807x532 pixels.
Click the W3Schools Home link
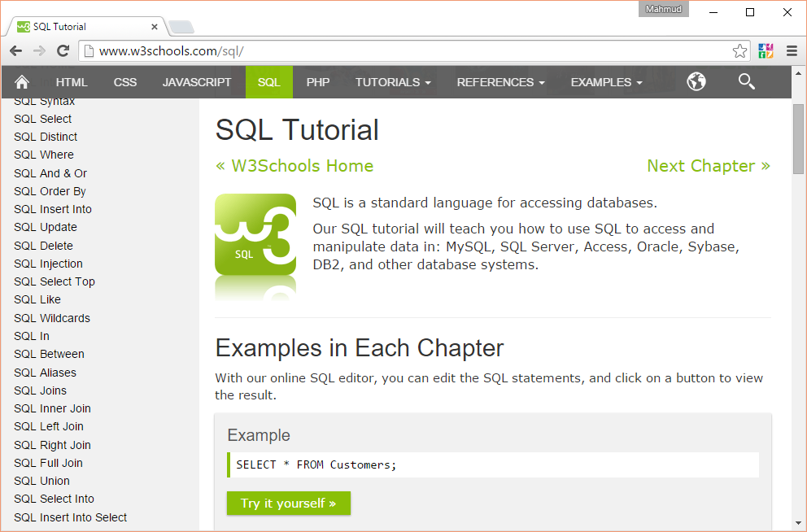294,166
